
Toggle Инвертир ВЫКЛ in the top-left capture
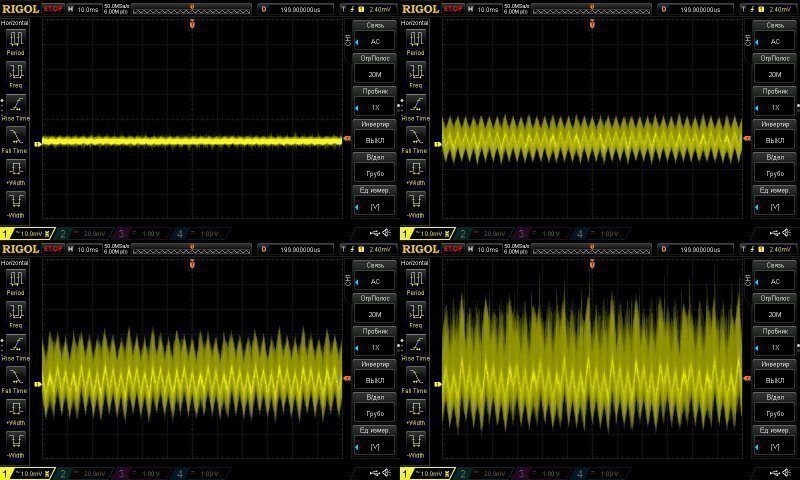(x=374, y=134)
